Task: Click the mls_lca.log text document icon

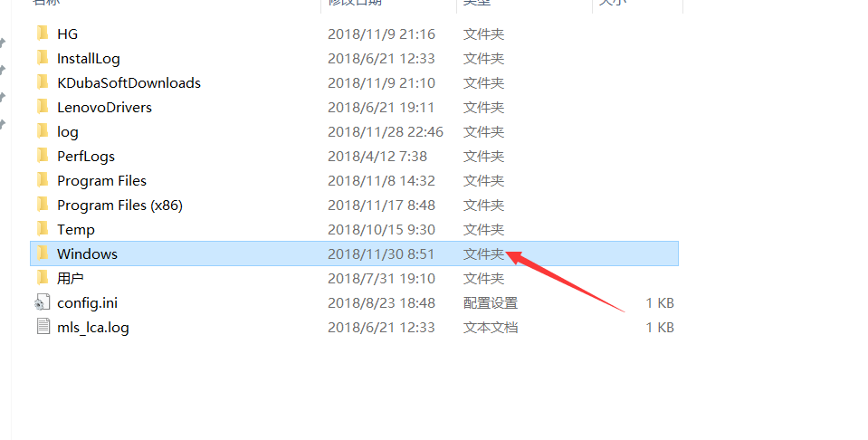Action: 43,327
